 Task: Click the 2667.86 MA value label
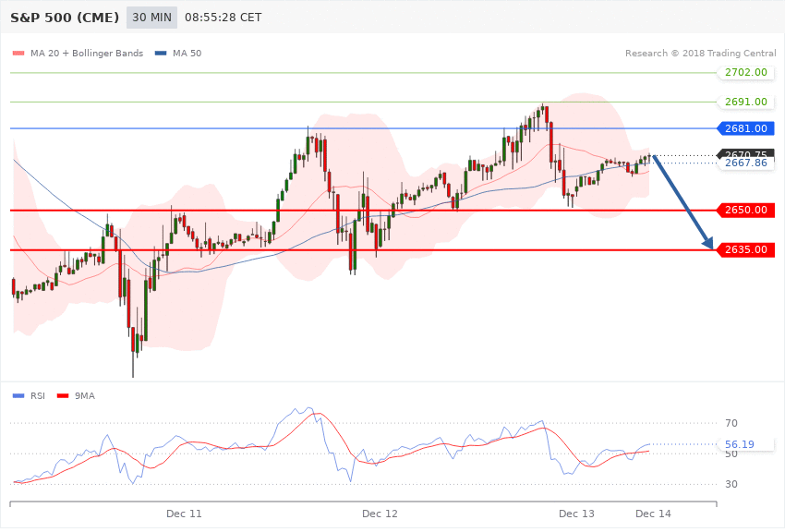746,163
